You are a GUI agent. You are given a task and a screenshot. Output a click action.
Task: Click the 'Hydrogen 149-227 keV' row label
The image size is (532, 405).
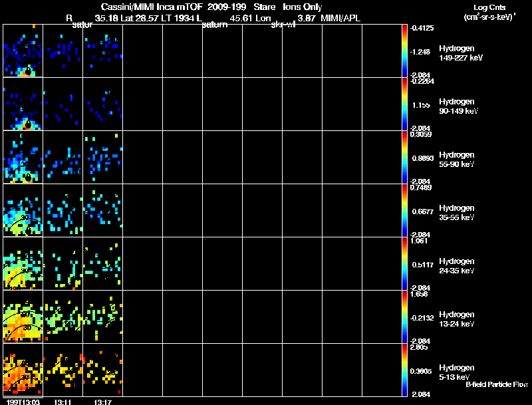(460, 53)
